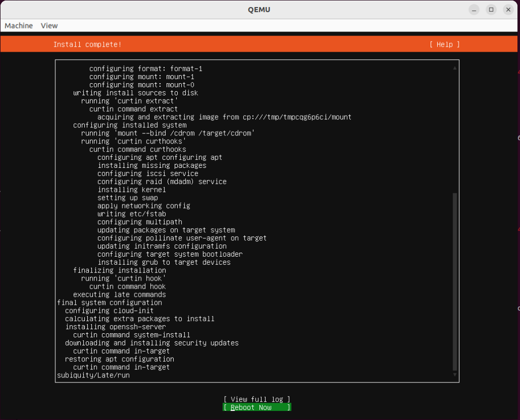
Task: Click the 'Install complete!' header text
Action: click(x=87, y=45)
